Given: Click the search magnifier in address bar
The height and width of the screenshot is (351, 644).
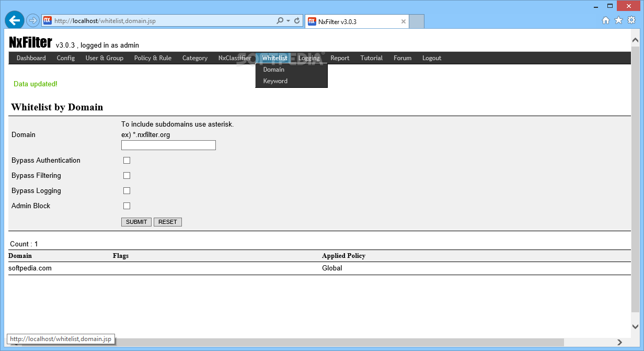Looking at the screenshot, I should point(280,21).
